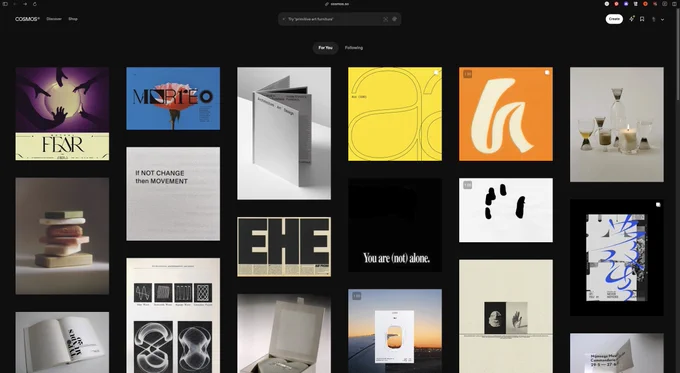
Task: Open the beige page with face and hand
Action: point(506,316)
